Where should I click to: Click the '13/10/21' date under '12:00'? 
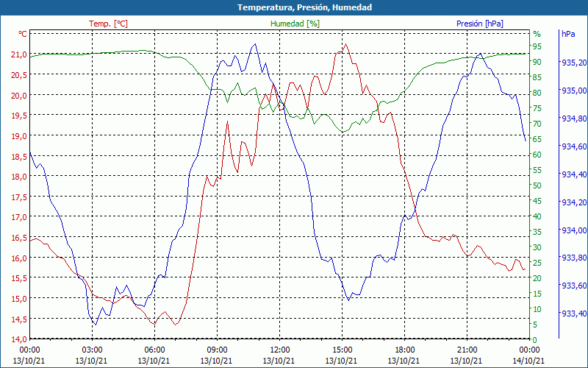point(279,361)
